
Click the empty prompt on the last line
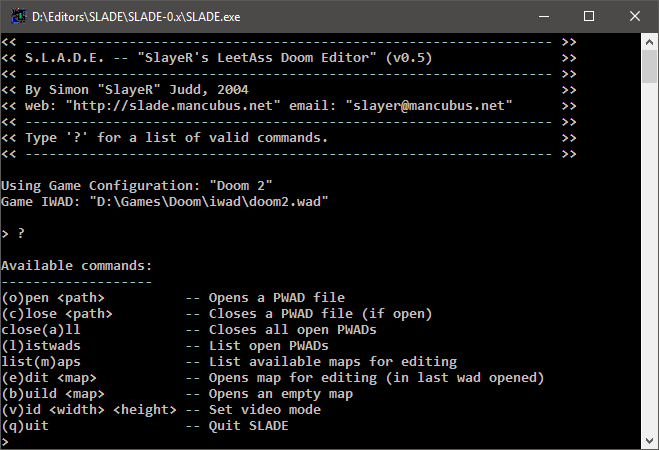(6, 441)
